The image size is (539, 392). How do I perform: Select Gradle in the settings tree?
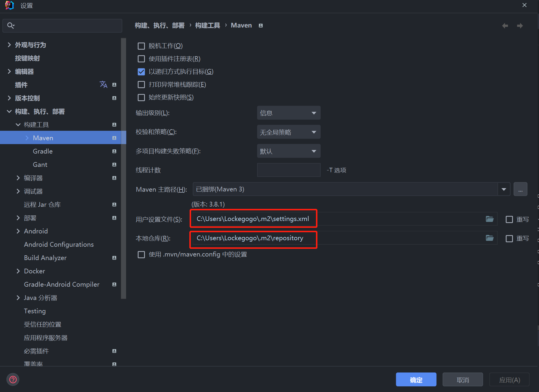pyautogui.click(x=43, y=151)
